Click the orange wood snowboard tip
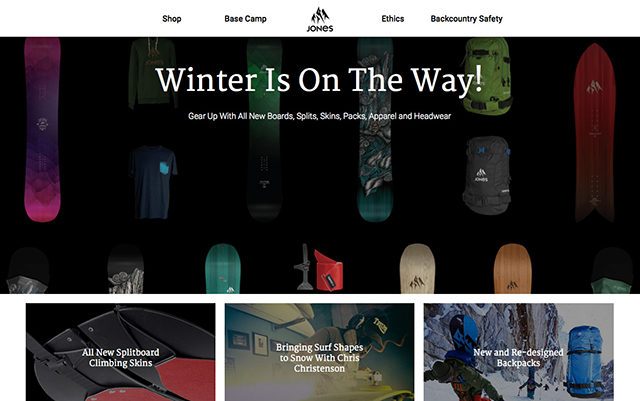The image size is (640, 401). [x=513, y=269]
